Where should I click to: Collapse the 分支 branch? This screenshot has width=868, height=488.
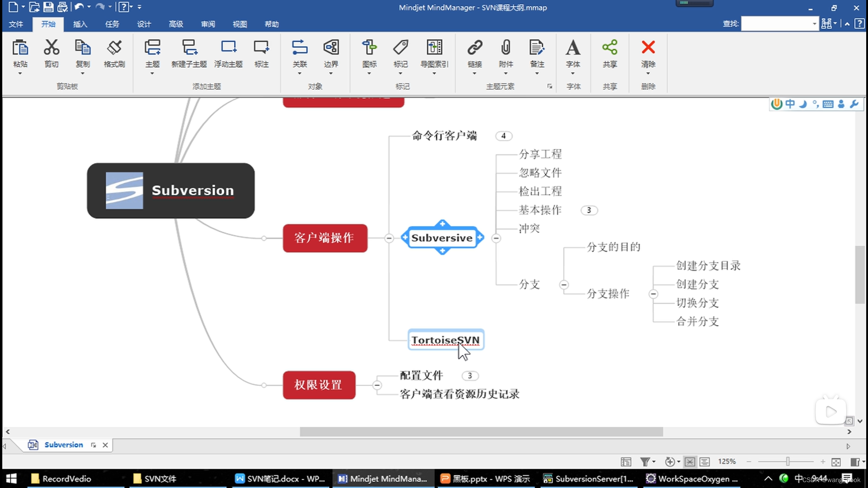[564, 285]
